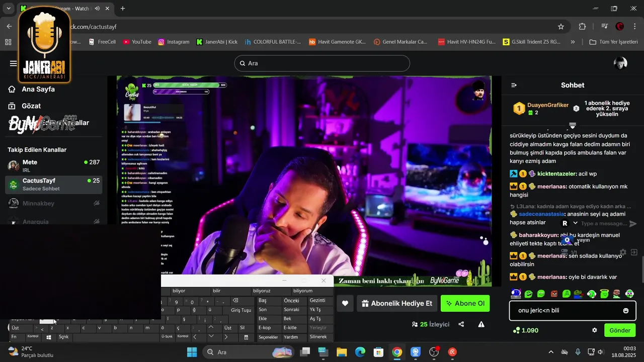Send the message with Gönder
The image size is (644, 362).
click(620, 330)
